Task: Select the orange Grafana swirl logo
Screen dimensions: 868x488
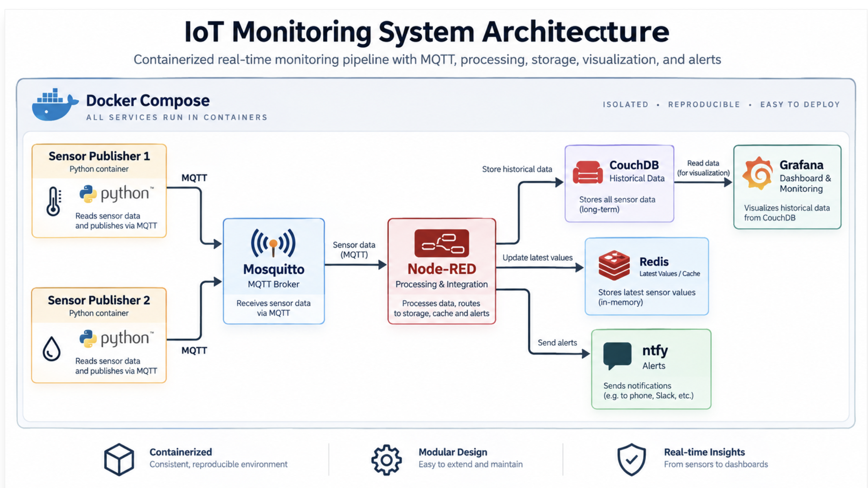Action: pyautogui.click(x=757, y=174)
